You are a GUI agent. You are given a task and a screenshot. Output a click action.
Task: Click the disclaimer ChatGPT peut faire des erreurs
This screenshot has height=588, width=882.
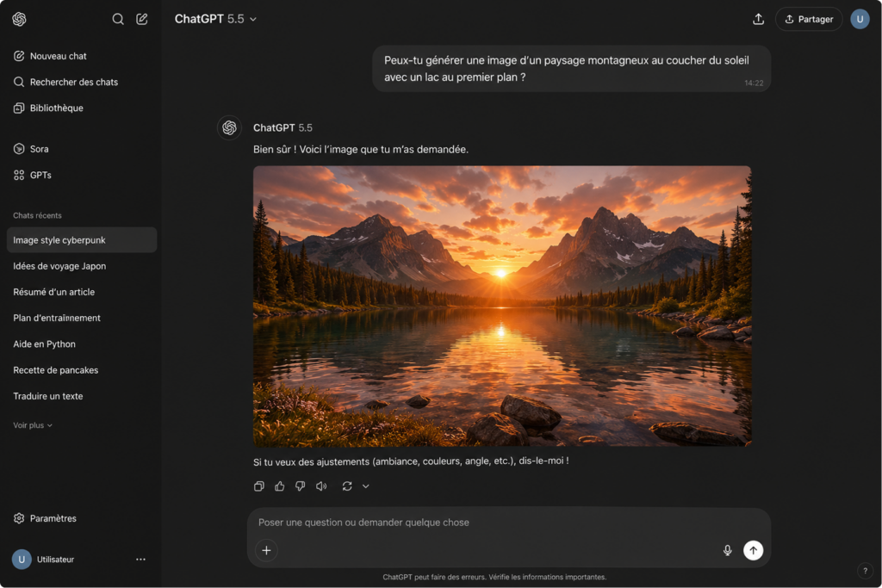pos(494,577)
